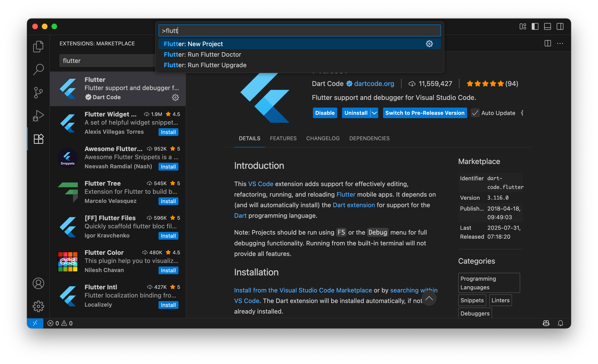Toggle the bottom panel
The width and height of the screenshot is (598, 364).
[x=547, y=26]
